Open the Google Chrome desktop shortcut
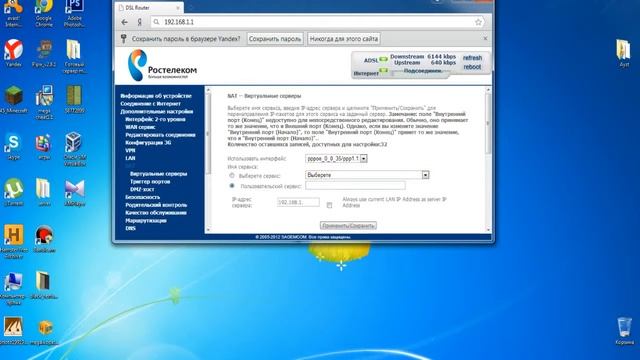The height and width of the screenshot is (360, 640). tap(44, 12)
